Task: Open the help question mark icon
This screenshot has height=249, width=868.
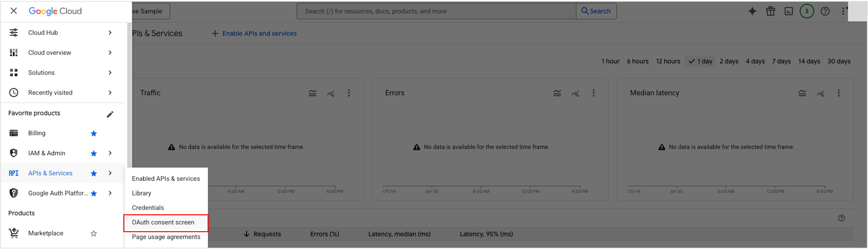Action: point(825,11)
